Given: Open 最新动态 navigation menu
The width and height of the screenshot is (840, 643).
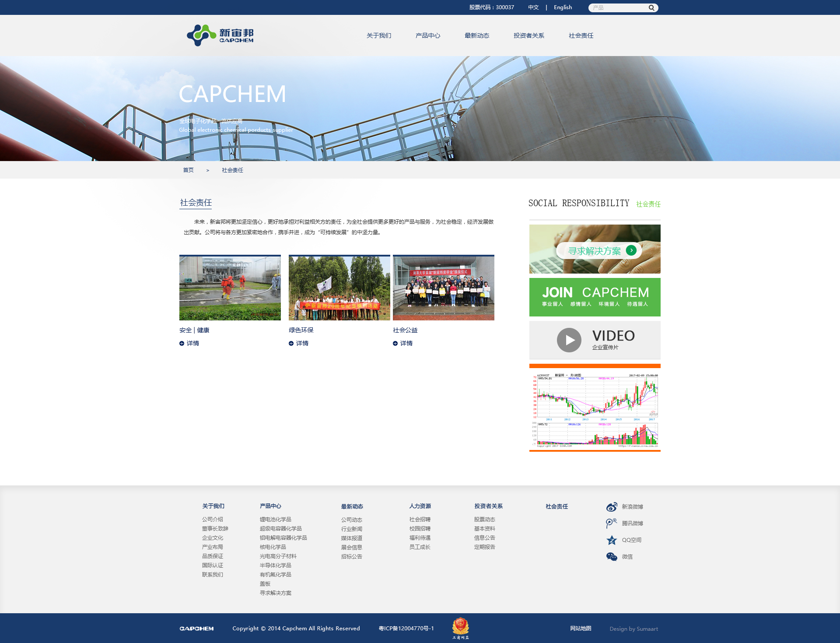Looking at the screenshot, I should [x=477, y=35].
